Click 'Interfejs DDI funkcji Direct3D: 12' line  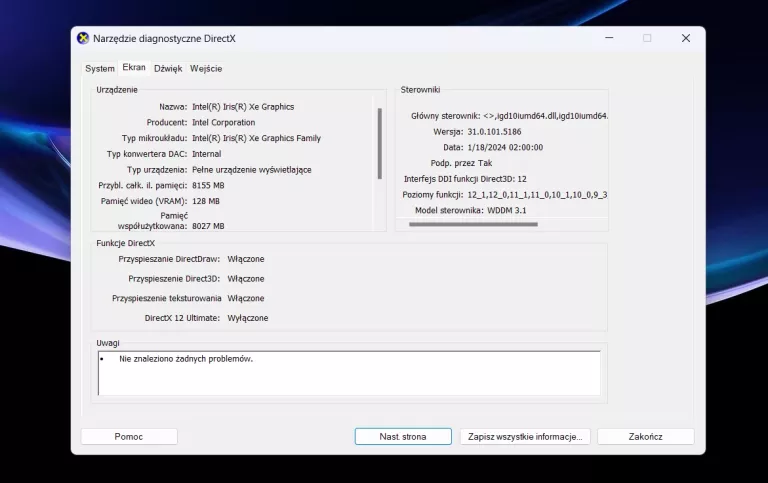(x=465, y=179)
